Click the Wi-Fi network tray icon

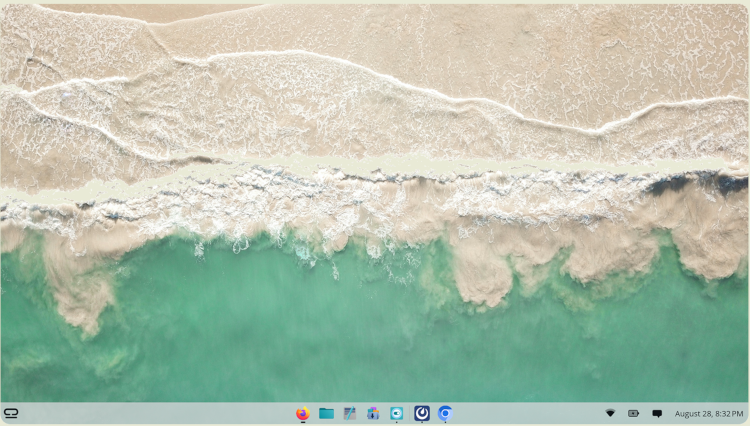point(610,413)
